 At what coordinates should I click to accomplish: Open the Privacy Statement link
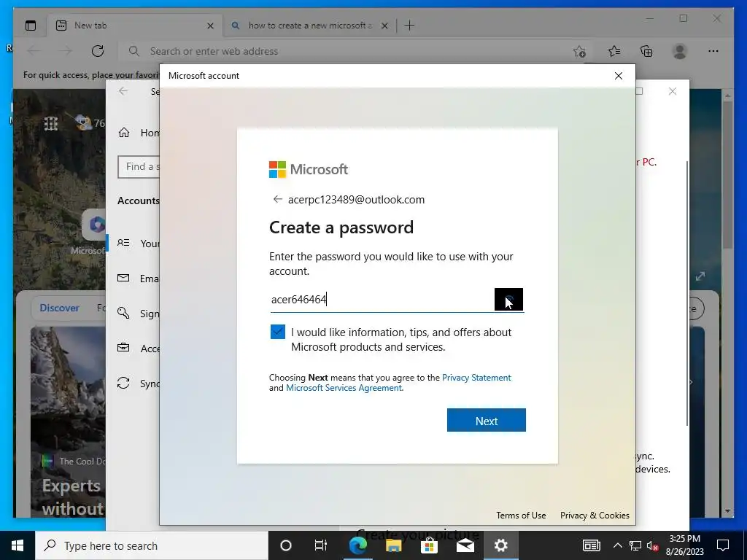point(476,377)
